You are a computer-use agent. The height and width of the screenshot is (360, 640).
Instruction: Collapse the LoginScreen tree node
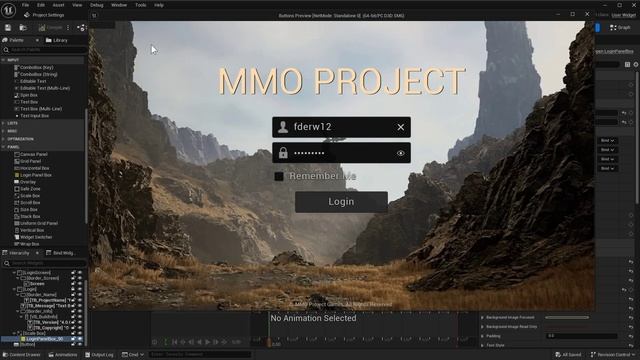coord(14,273)
